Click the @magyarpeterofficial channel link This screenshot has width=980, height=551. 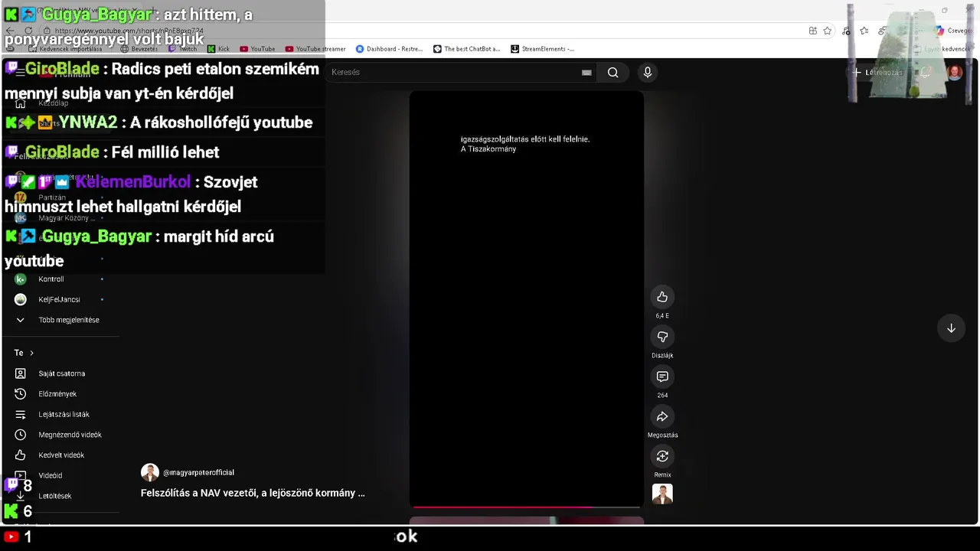point(198,473)
